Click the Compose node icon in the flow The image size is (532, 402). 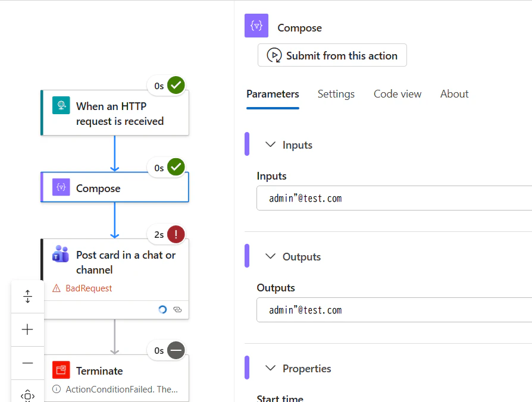pyautogui.click(x=61, y=188)
